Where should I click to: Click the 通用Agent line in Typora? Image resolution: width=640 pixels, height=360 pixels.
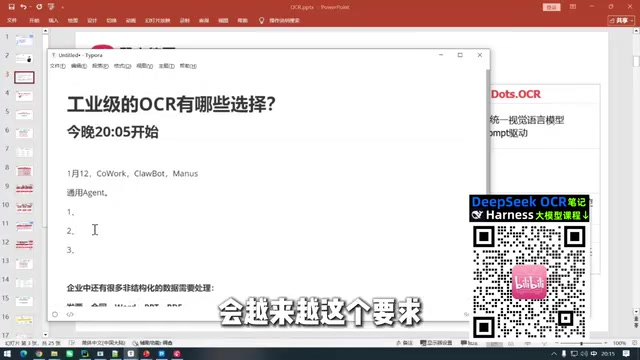pos(87,193)
